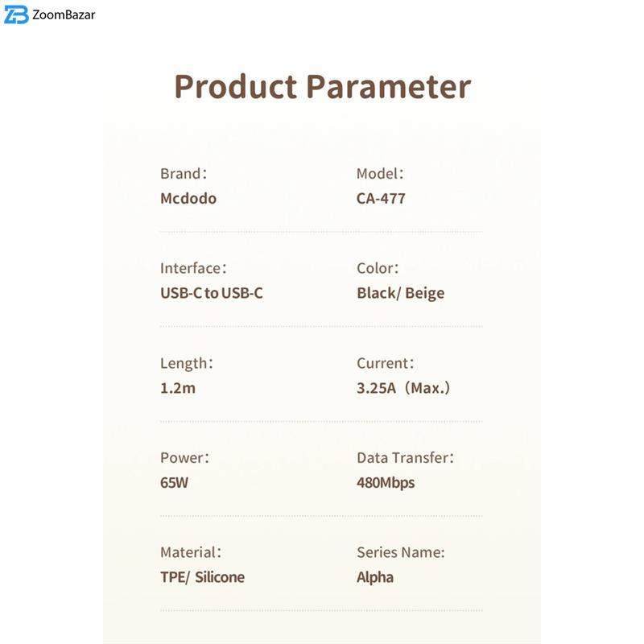The image size is (644, 644).
Task: Click the TPE/ Silicone material value
Action: tap(202, 577)
